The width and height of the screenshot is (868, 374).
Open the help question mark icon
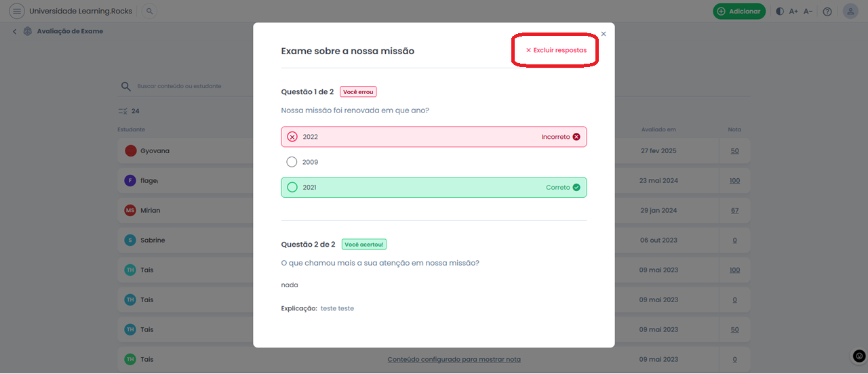827,12
